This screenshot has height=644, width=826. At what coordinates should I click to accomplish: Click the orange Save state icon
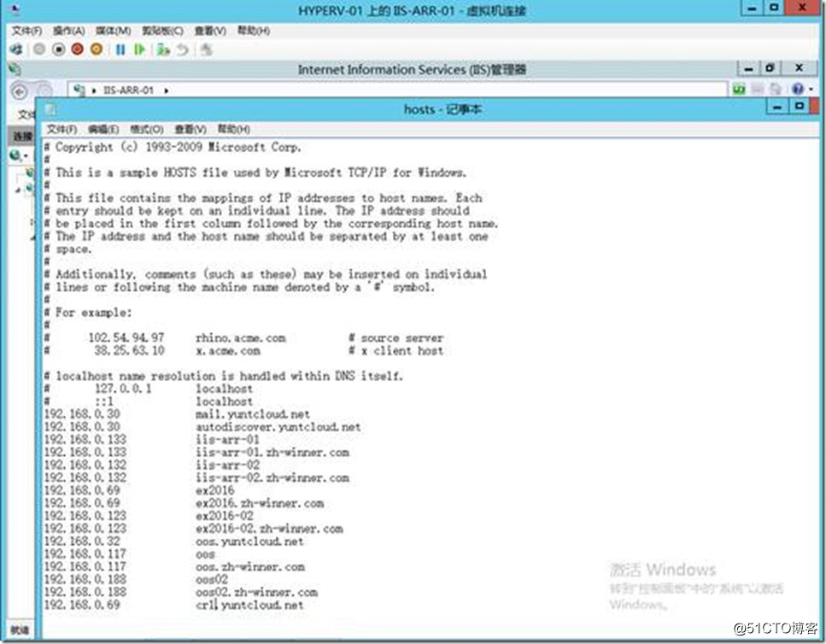pos(97,50)
